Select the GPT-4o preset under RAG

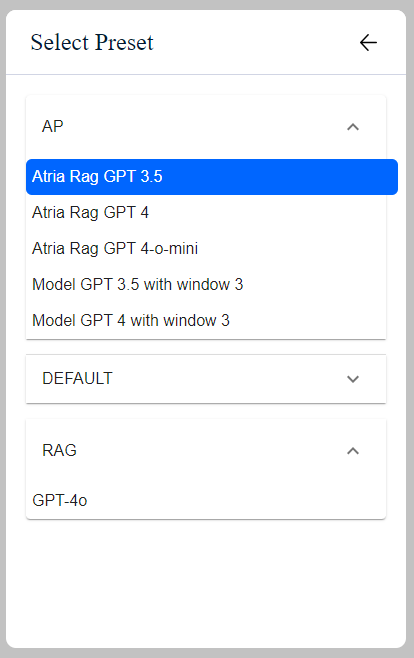click(x=206, y=501)
